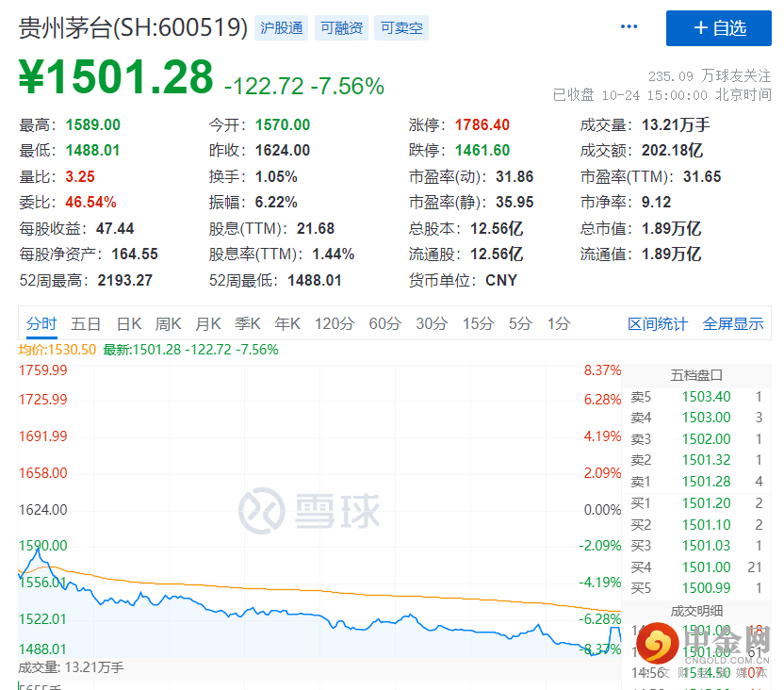Click the 最低 value 1488.01
This screenshot has height=690, width=784.
pos(93,151)
